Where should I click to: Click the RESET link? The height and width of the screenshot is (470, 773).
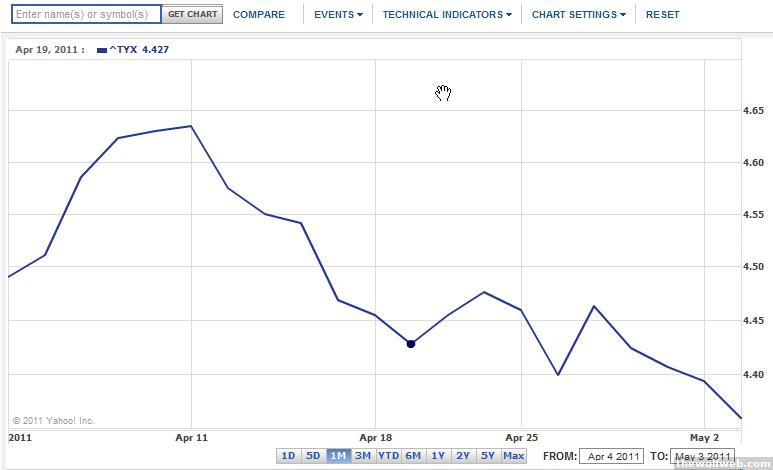(x=662, y=15)
